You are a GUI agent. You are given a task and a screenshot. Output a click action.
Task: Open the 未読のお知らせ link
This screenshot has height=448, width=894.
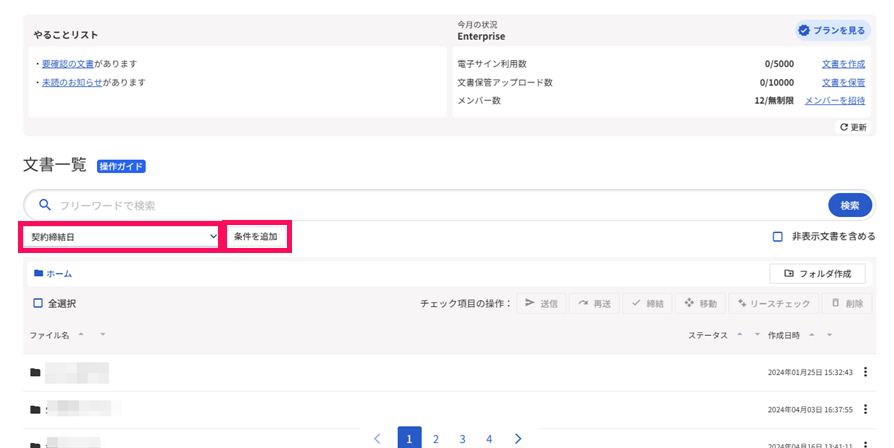(72, 82)
